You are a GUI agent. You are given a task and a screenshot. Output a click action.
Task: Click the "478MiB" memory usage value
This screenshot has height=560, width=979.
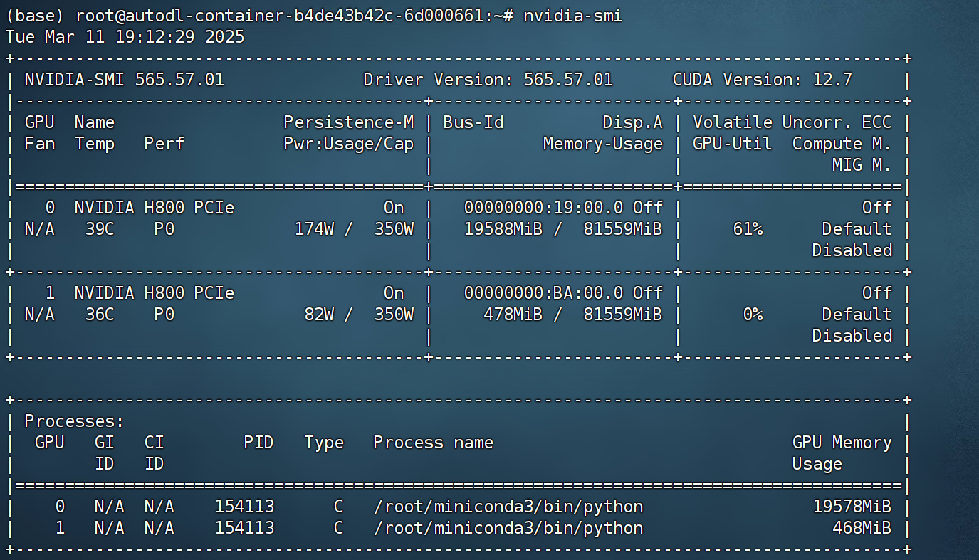(x=513, y=315)
